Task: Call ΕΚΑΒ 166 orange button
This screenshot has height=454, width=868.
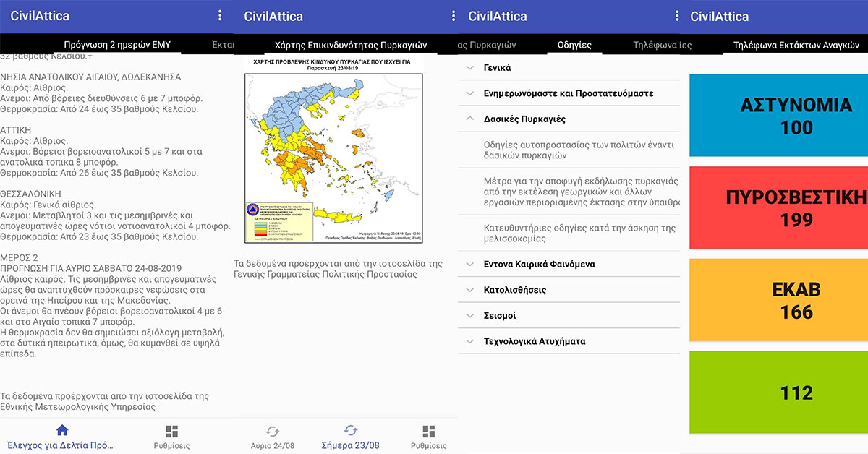Action: [779, 300]
